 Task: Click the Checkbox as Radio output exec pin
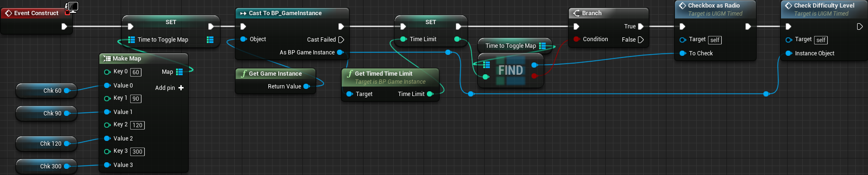(748, 26)
